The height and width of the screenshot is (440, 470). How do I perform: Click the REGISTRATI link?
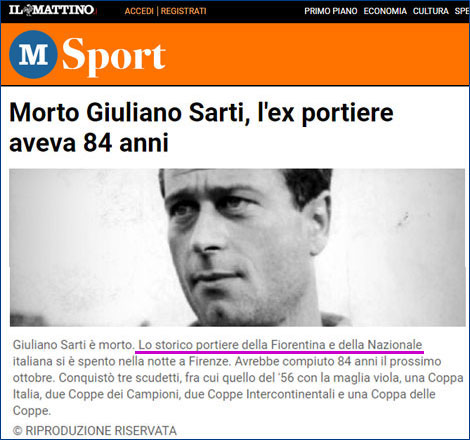[x=184, y=11]
